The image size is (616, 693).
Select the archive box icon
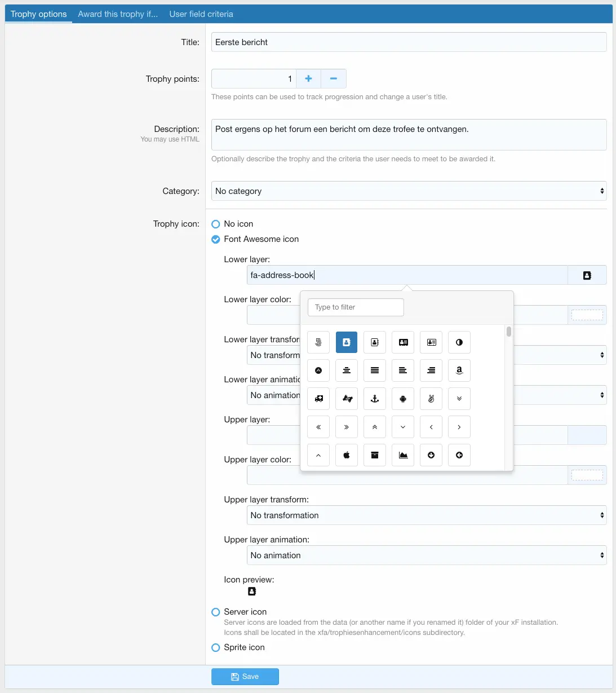375,455
